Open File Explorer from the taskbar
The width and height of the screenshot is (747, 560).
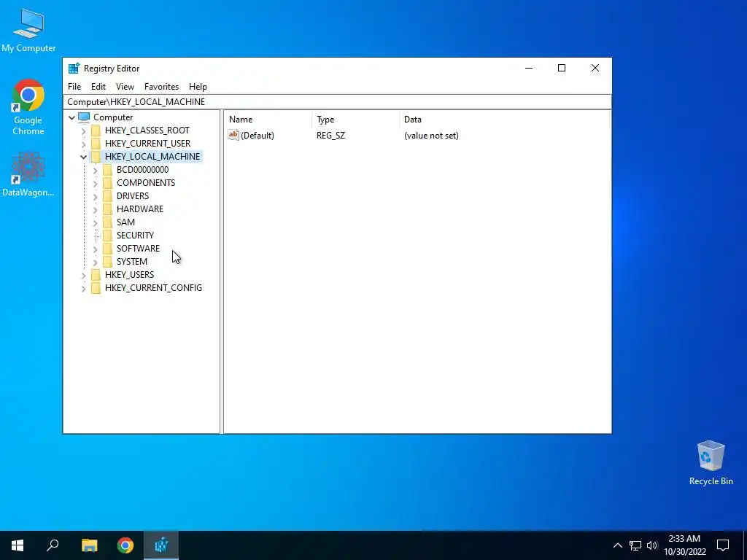[x=89, y=545]
